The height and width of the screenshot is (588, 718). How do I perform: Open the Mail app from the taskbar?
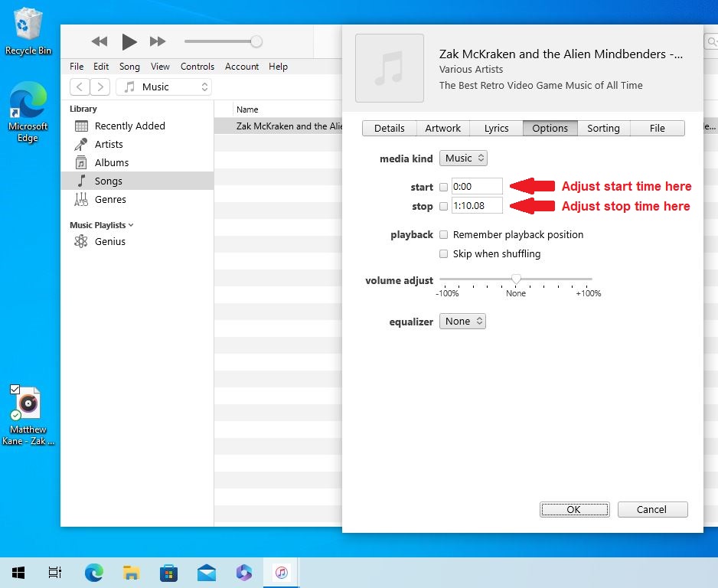pyautogui.click(x=207, y=573)
